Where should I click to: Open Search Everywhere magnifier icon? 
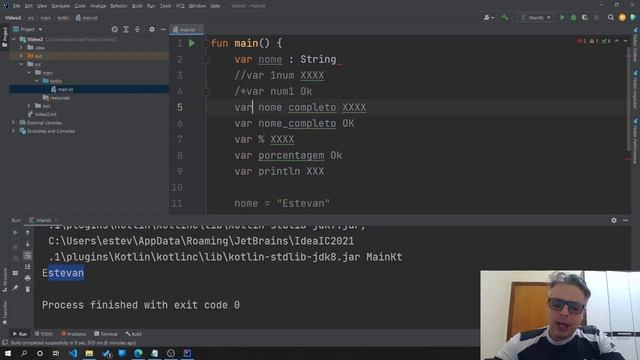tap(611, 18)
